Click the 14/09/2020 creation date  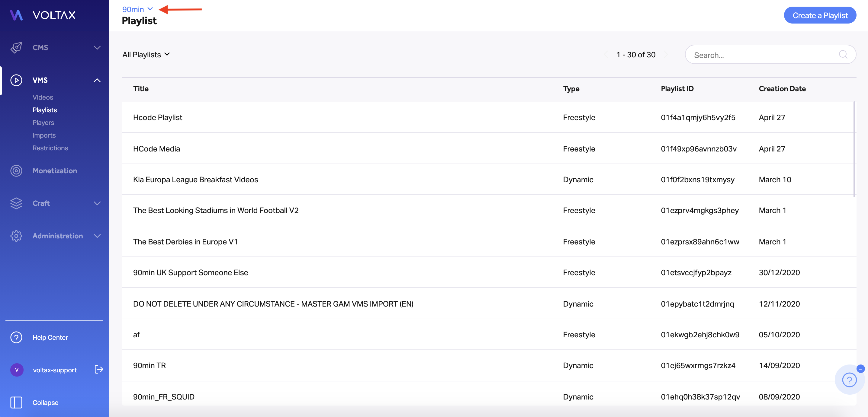tap(779, 365)
